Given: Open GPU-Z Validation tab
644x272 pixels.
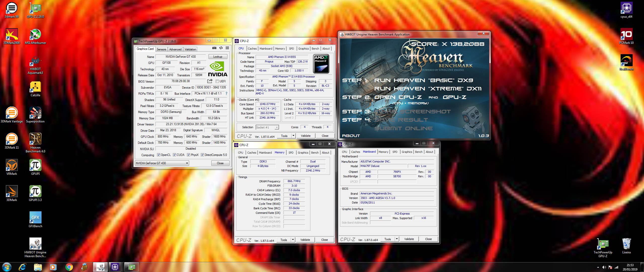Looking at the screenshot, I should (x=190, y=49).
